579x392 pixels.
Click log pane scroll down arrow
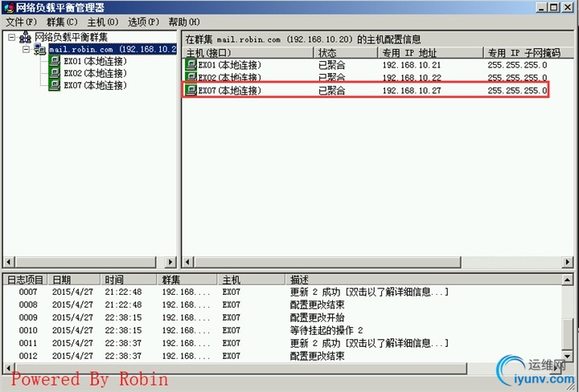(x=567, y=357)
